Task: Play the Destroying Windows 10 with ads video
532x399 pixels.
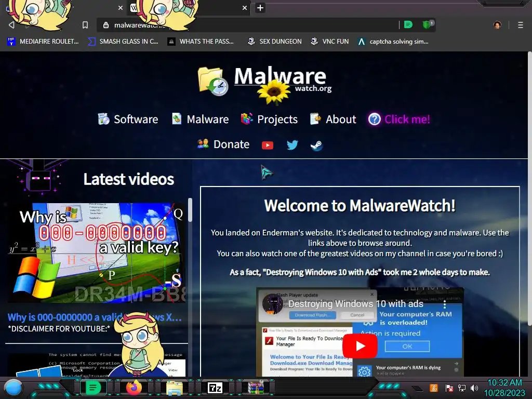Action: coord(360,345)
